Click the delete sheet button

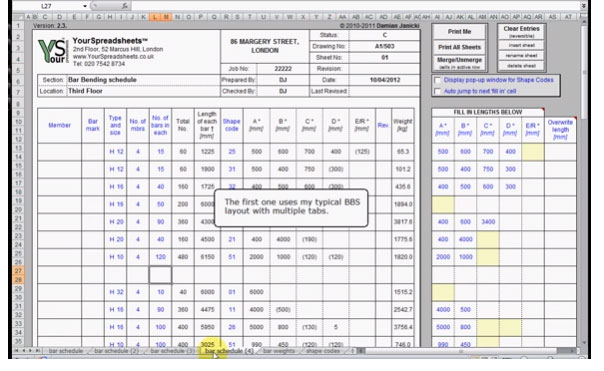tap(522, 65)
